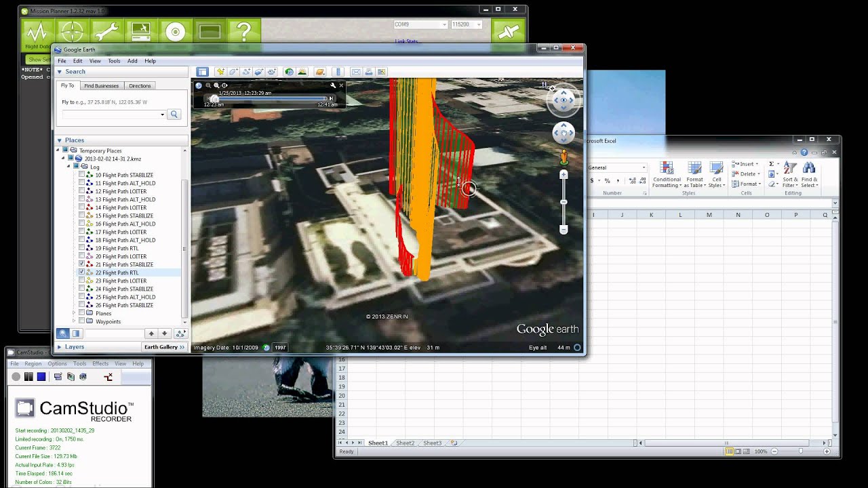Viewport: 868px width, 488px height.
Task: Check 16 Flight Path ALT_HOLD checkbox
Action: [x=82, y=224]
